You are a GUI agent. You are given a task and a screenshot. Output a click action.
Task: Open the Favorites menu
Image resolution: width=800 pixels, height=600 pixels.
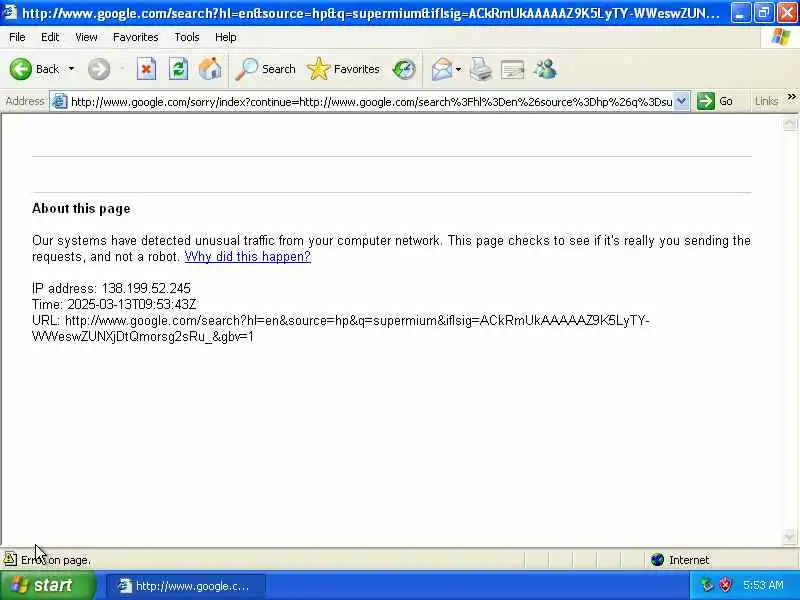[x=136, y=37]
